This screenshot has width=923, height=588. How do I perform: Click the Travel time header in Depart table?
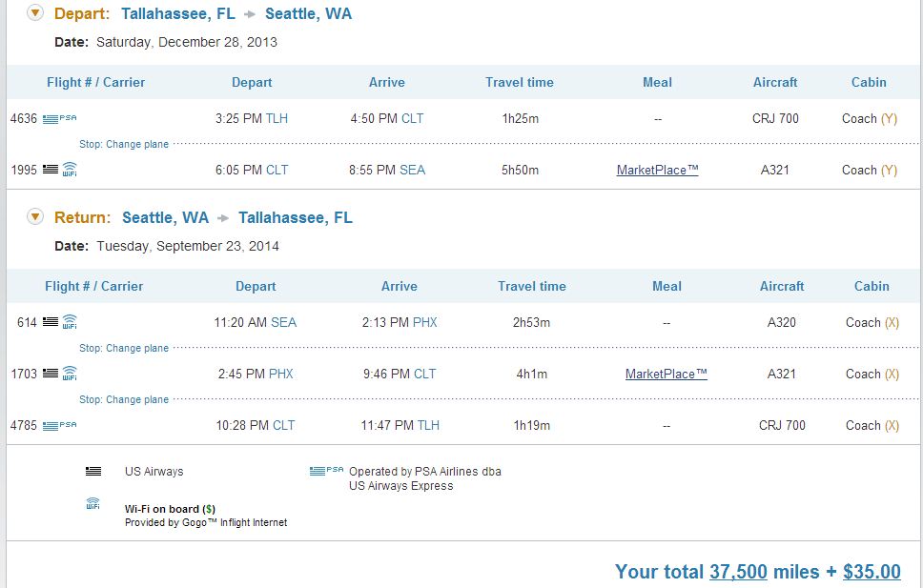[x=520, y=82]
